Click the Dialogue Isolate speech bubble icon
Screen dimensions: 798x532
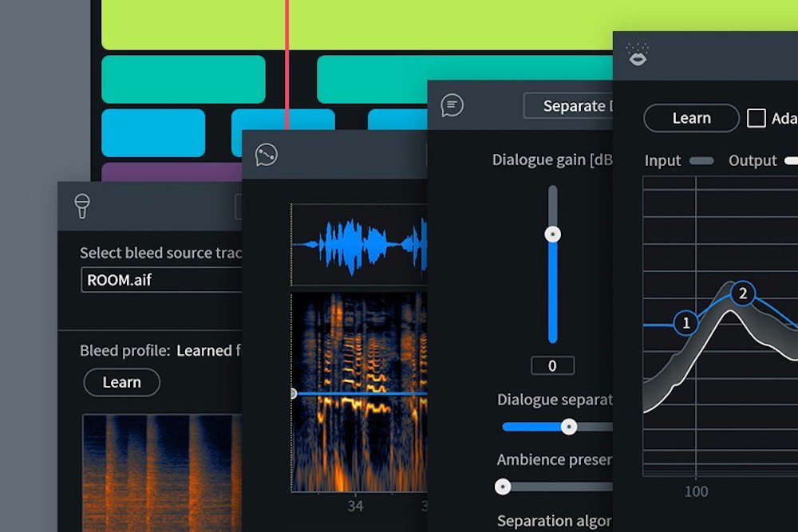coord(451,104)
